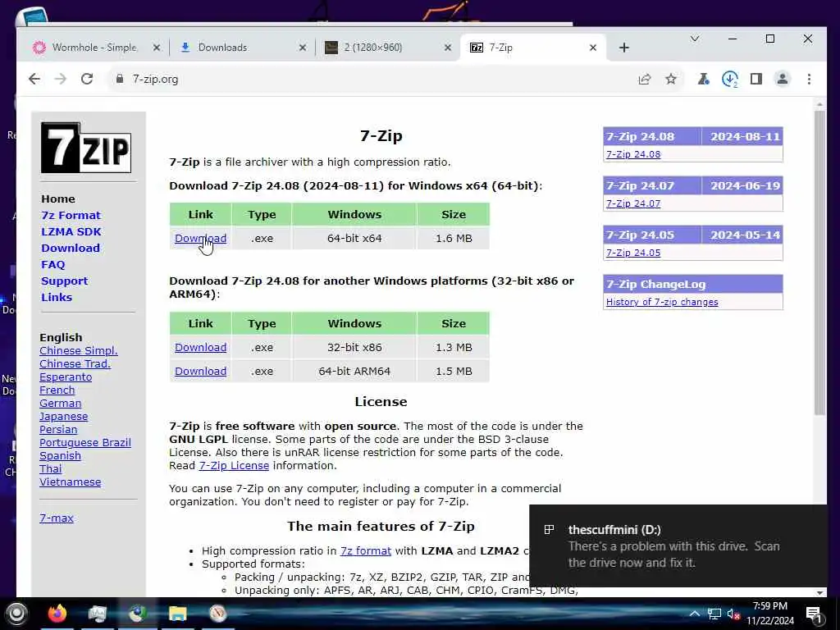Close the 2 (1280×960) tab
840x630 pixels.
coord(448,48)
